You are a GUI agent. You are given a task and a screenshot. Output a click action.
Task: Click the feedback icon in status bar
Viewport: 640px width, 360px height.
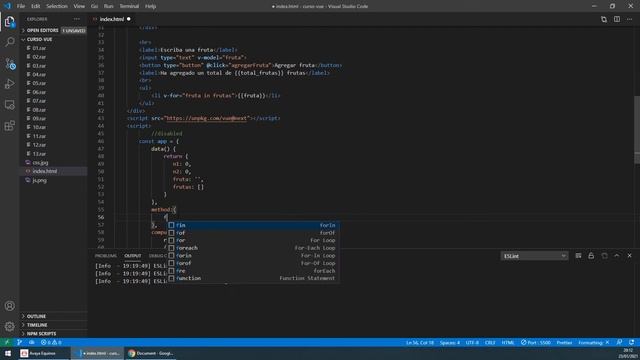[619, 342]
